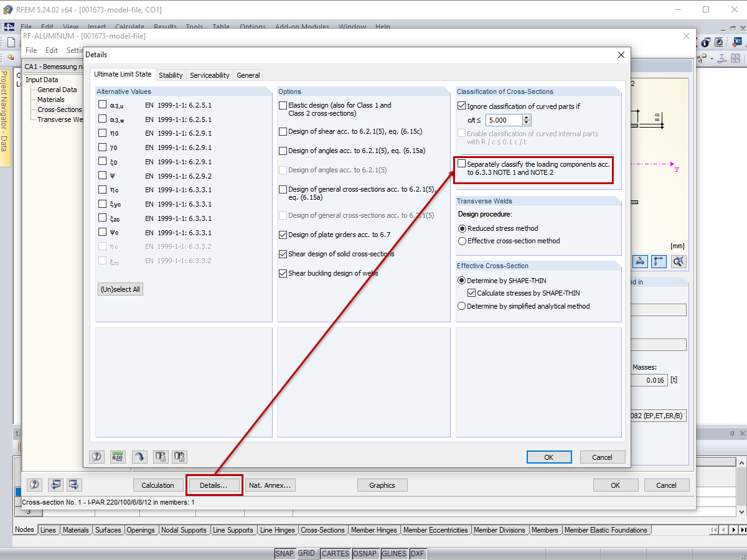Select the vertical dimension arrows icon
Image resolution: width=747 pixels, height=560 pixels.
[x=659, y=261]
